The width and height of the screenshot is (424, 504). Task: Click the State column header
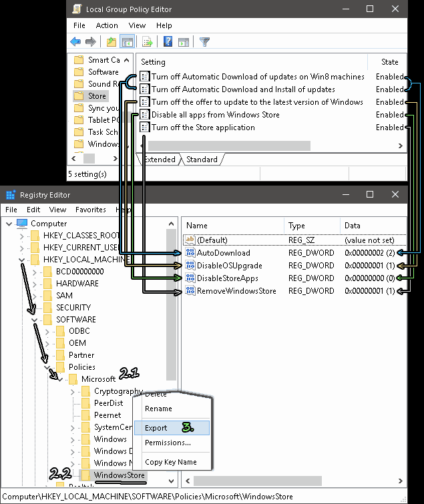click(389, 61)
